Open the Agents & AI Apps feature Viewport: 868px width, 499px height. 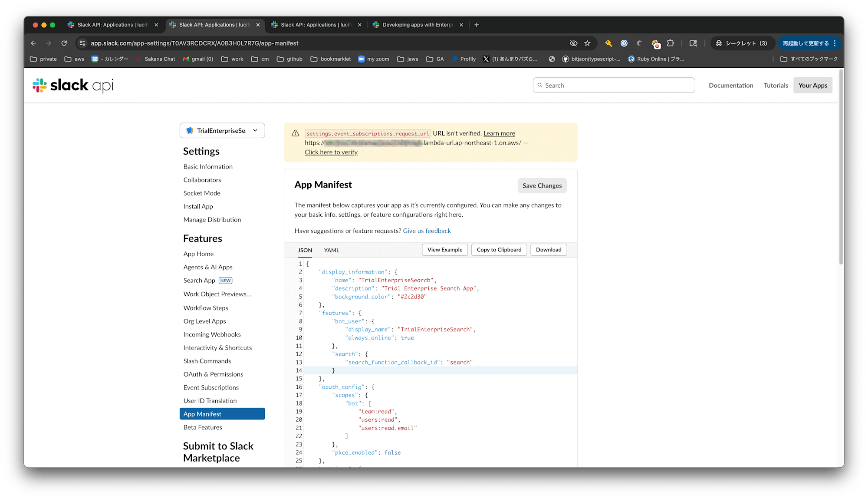[208, 267]
